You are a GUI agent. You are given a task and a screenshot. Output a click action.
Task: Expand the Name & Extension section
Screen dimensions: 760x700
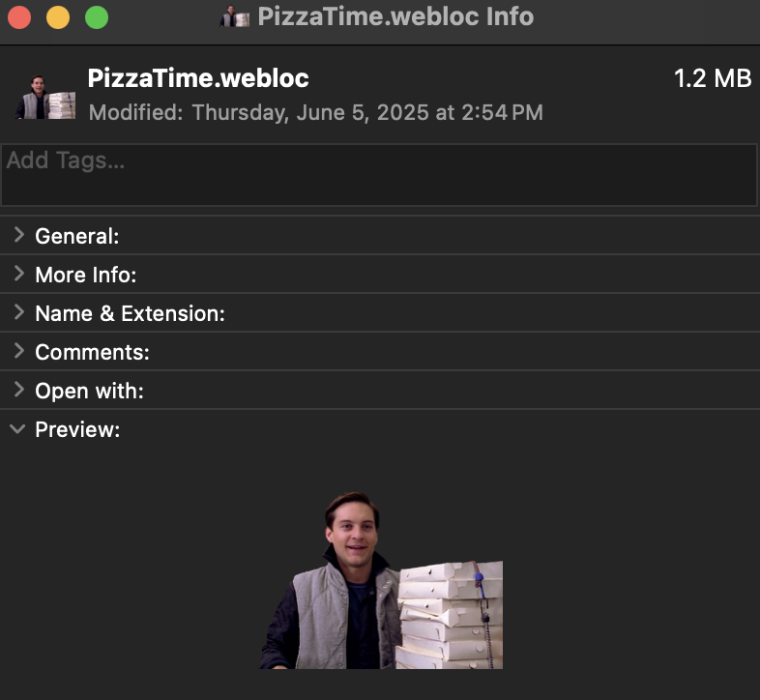[x=19, y=312]
